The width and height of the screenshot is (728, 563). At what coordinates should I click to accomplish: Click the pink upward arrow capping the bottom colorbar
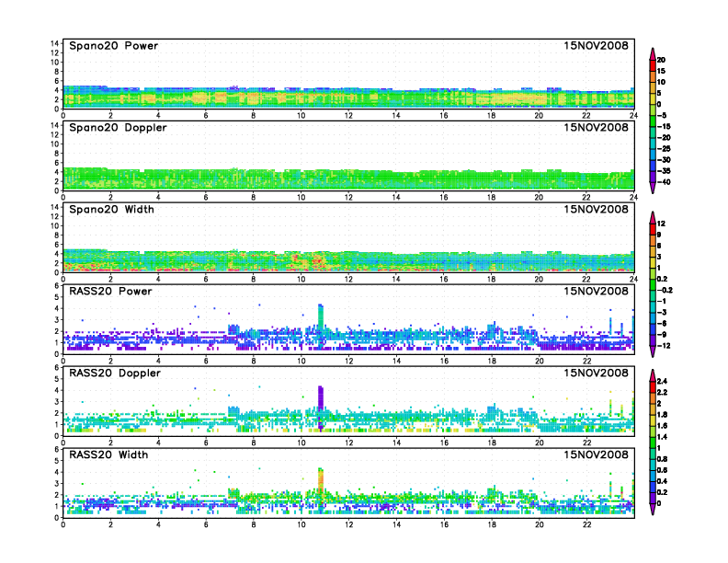tap(653, 375)
